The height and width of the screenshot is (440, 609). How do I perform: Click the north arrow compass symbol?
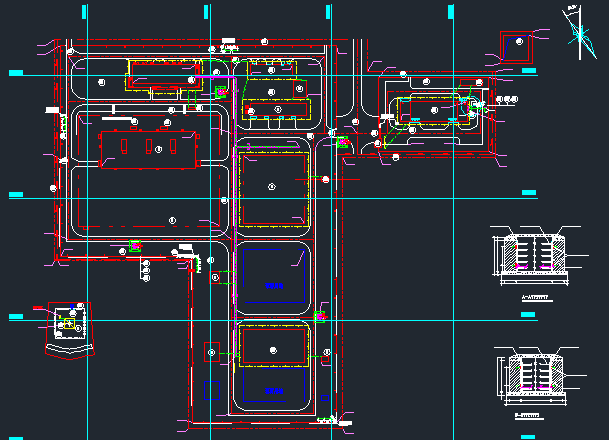point(577,31)
